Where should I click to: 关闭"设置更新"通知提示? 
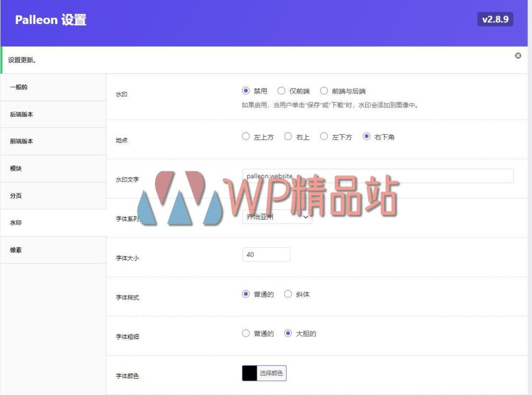[x=517, y=56]
